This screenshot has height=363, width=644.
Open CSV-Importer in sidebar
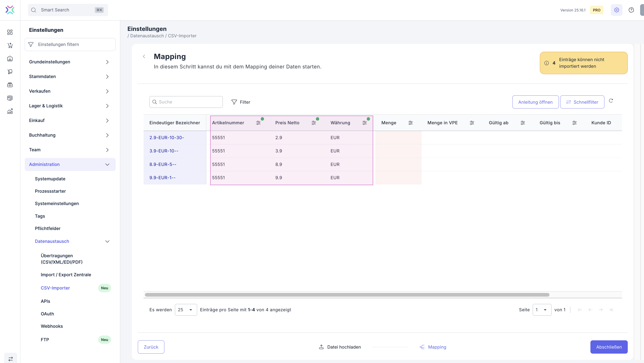[55, 288]
